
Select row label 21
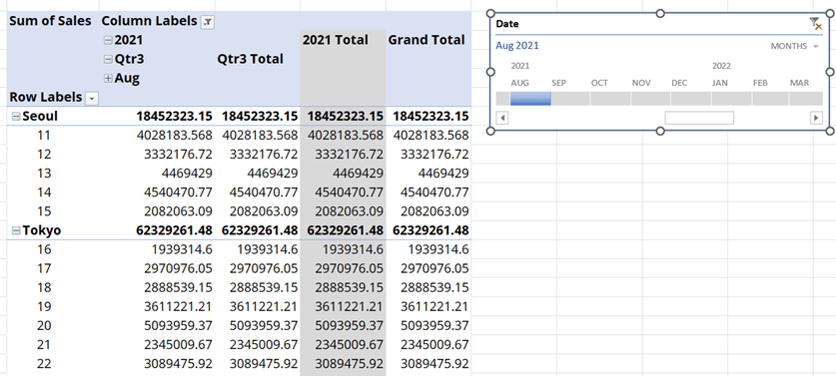coord(44,345)
